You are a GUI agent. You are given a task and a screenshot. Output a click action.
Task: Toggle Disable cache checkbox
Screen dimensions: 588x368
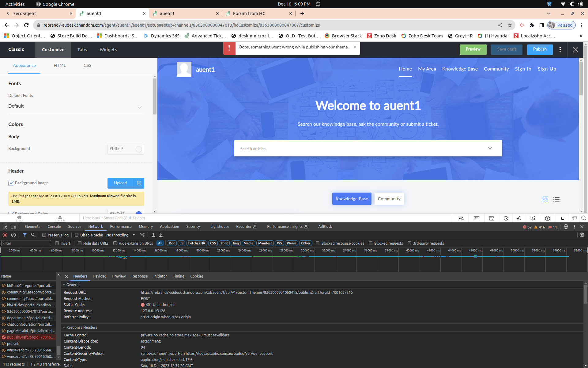(77, 235)
